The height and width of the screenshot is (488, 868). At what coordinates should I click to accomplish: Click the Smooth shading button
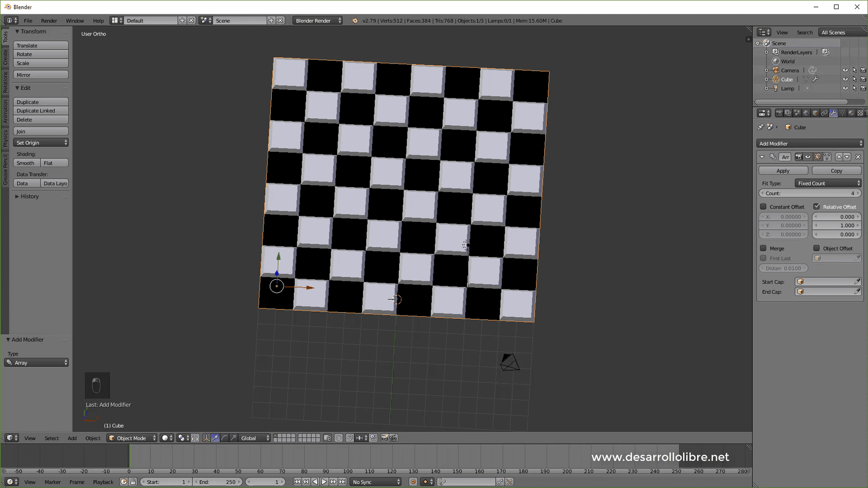[x=27, y=163]
